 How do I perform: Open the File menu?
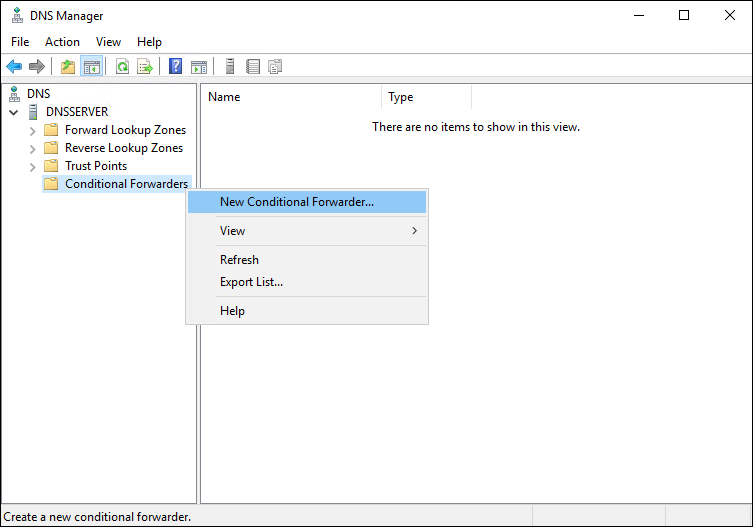pos(20,42)
